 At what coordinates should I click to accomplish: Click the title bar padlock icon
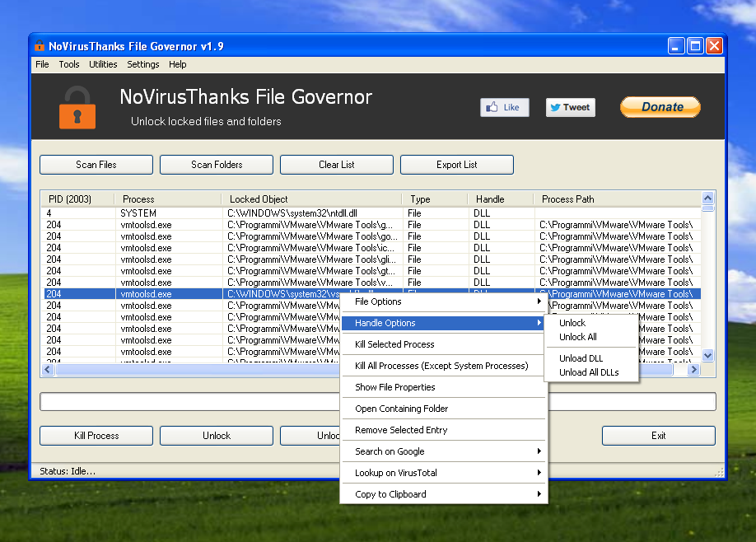40,46
